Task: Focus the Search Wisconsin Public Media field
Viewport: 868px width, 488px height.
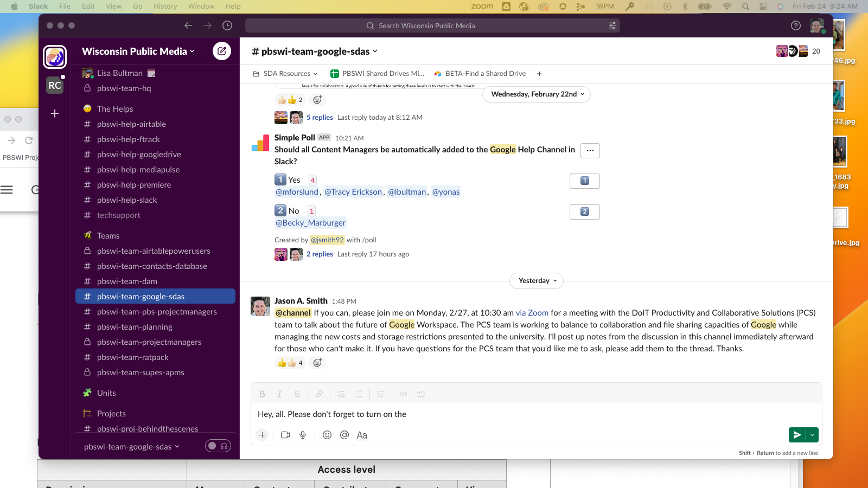Action: click(432, 25)
